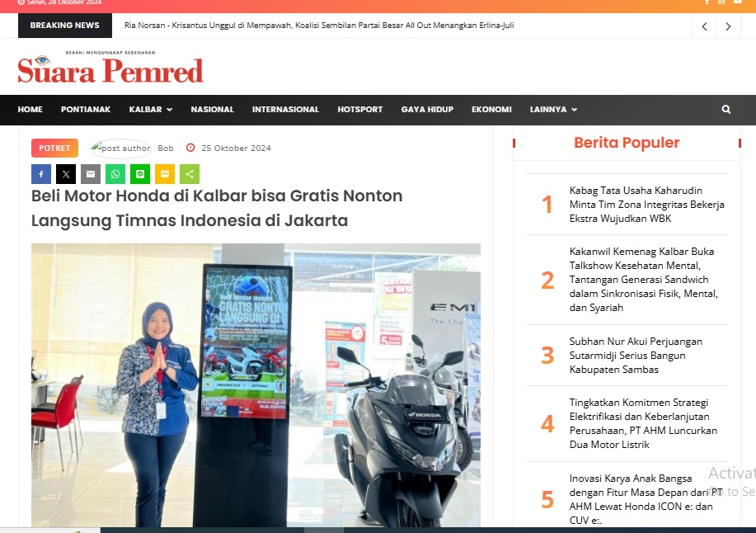Image resolution: width=756 pixels, height=533 pixels.
Task: Expand the KALBAR dropdown menu
Action: 150,110
